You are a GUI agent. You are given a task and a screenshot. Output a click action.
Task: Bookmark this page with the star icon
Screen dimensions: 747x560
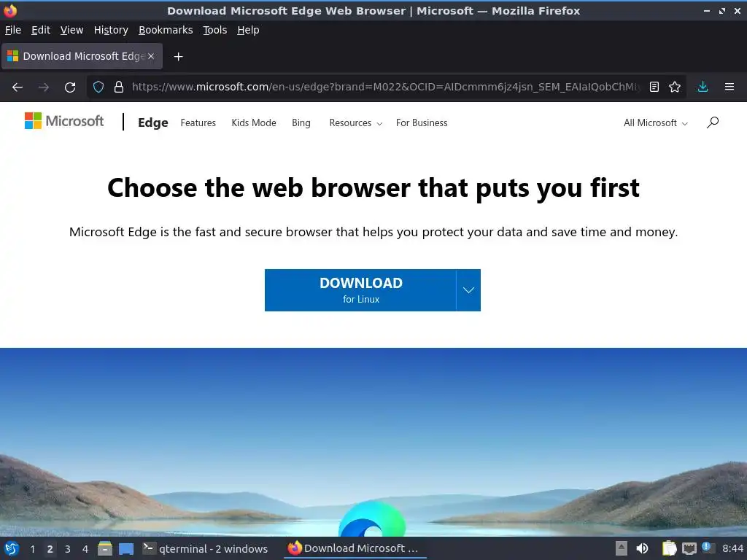[x=675, y=87]
